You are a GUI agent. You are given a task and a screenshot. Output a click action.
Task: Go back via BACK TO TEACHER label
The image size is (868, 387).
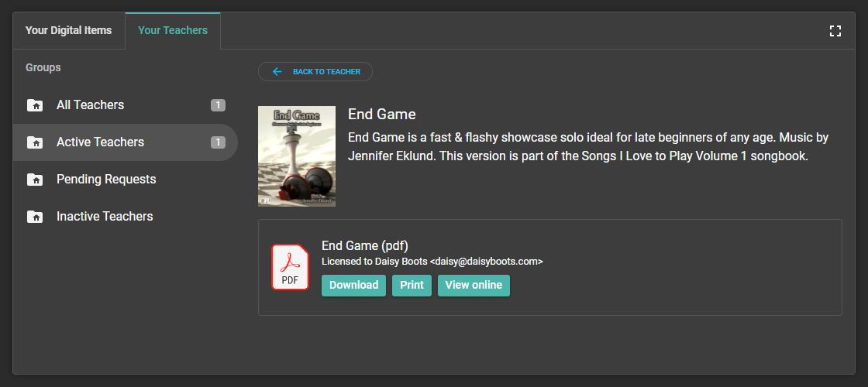point(326,72)
